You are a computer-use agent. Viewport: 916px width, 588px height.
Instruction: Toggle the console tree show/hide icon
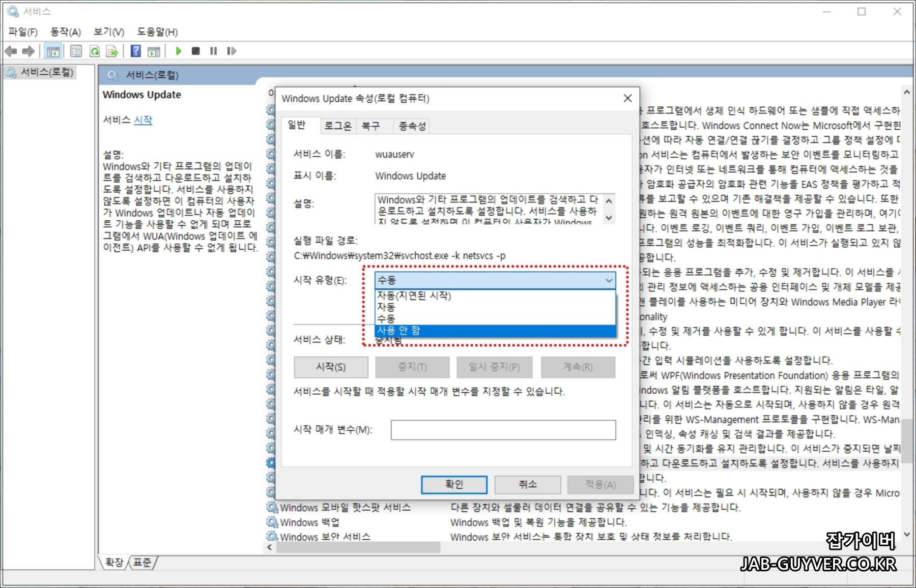point(53,51)
